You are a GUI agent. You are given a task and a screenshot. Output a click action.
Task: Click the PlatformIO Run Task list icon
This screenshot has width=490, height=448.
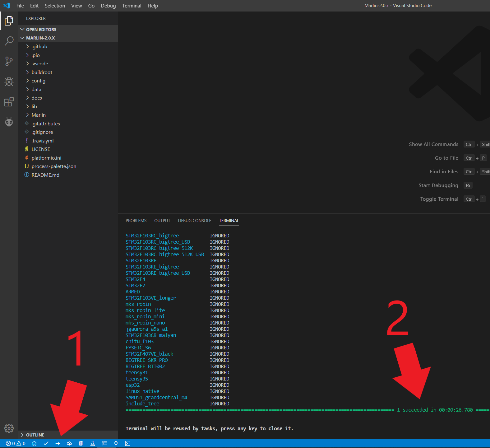click(x=104, y=444)
